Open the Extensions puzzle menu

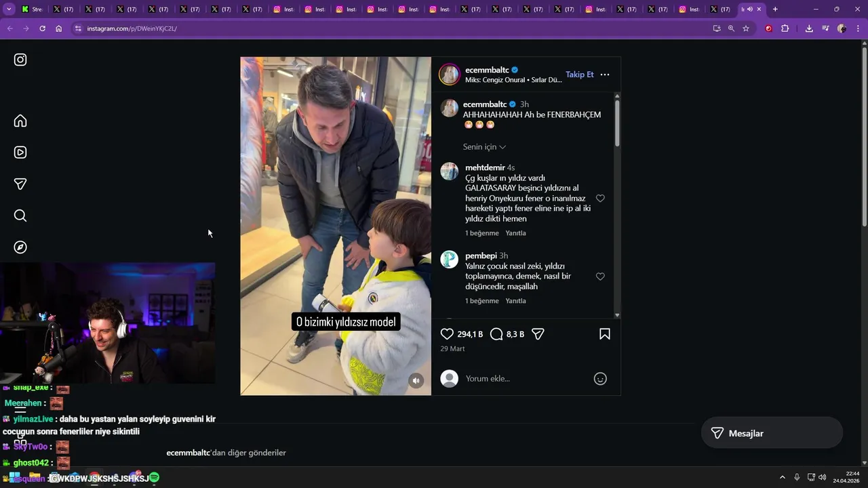(x=785, y=28)
